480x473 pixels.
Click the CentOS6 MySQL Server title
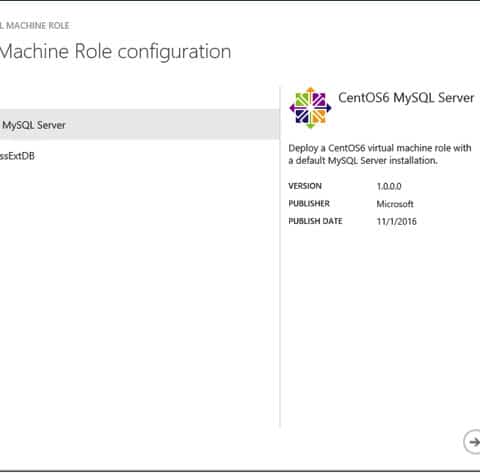[406, 98]
